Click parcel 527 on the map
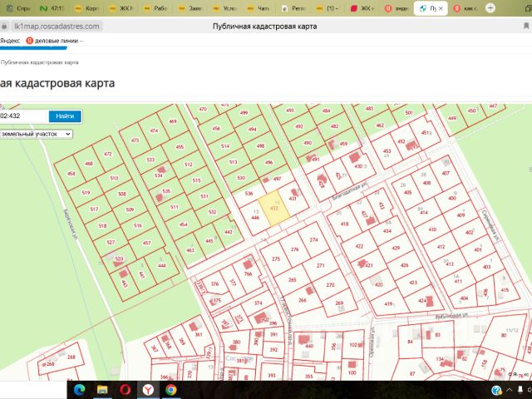Screen dimensions: 532x399 111,242
